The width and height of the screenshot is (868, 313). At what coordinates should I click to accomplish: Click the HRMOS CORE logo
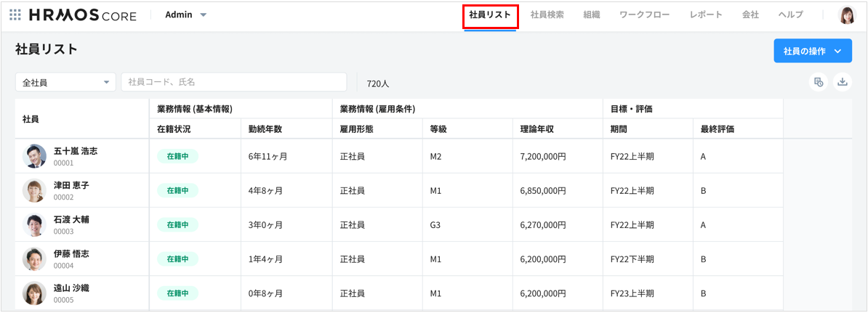82,15
